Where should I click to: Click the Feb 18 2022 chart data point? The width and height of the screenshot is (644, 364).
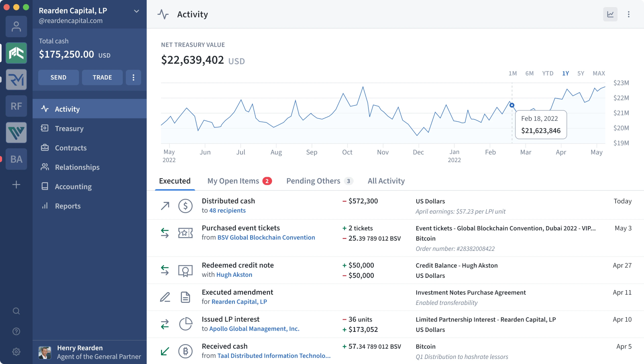pos(512,105)
